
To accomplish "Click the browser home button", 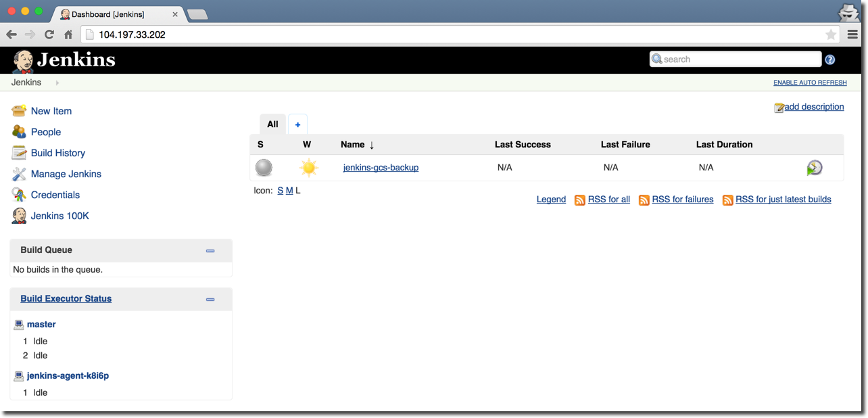I will (x=68, y=34).
